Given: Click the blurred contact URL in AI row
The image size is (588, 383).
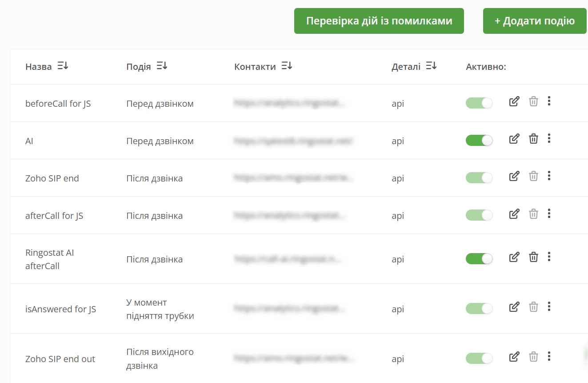Looking at the screenshot, I should [x=294, y=141].
